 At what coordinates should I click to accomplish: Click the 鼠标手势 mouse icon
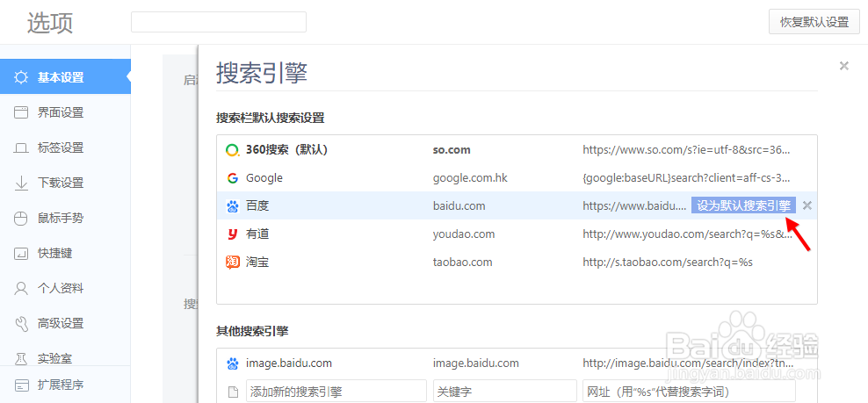(x=21, y=218)
